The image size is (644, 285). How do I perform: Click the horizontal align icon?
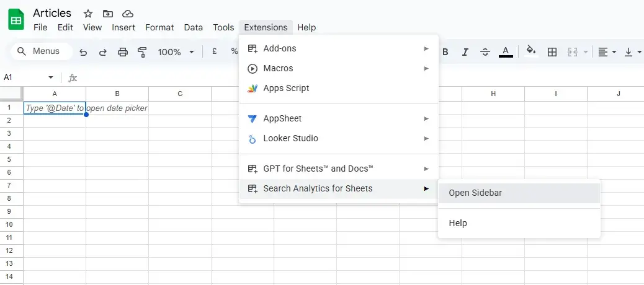pos(603,52)
